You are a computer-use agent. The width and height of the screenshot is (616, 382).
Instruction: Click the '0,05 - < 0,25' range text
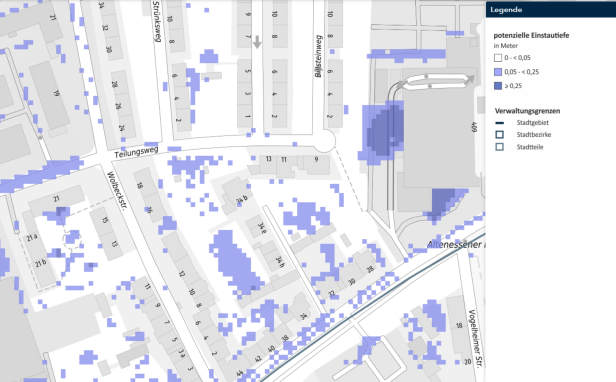521,72
